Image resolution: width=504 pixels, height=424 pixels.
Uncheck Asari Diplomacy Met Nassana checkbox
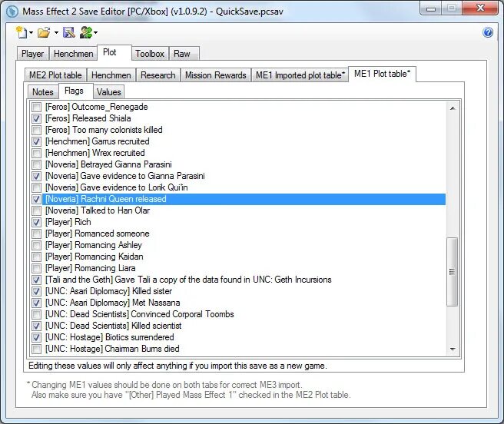pos(37,303)
